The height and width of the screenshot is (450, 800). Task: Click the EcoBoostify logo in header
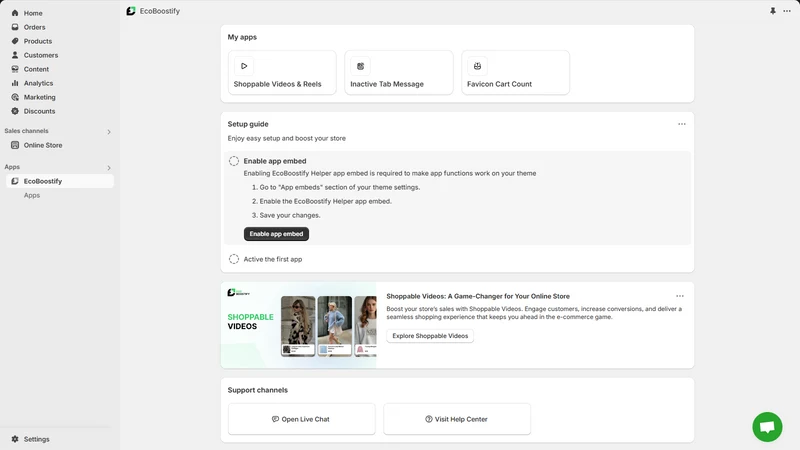(131, 11)
